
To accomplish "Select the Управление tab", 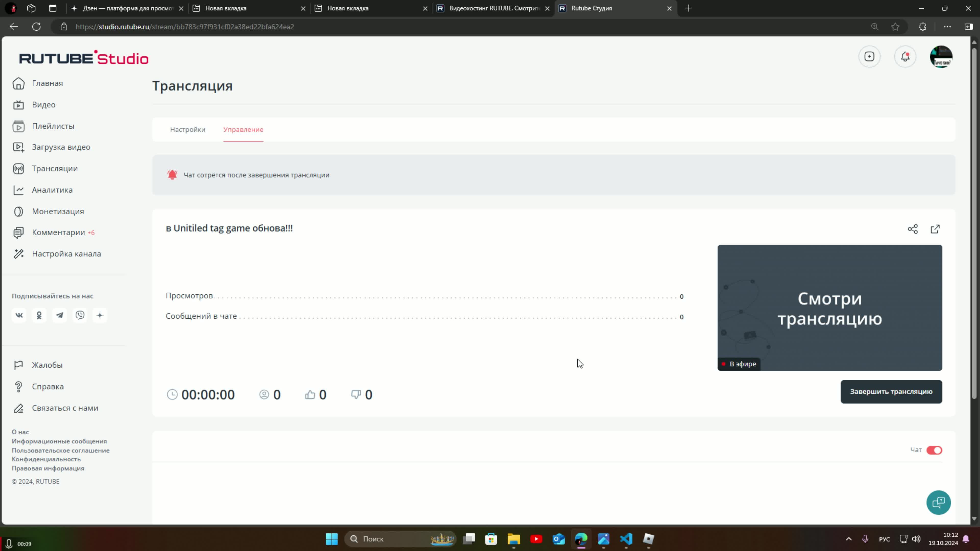I will [243, 130].
